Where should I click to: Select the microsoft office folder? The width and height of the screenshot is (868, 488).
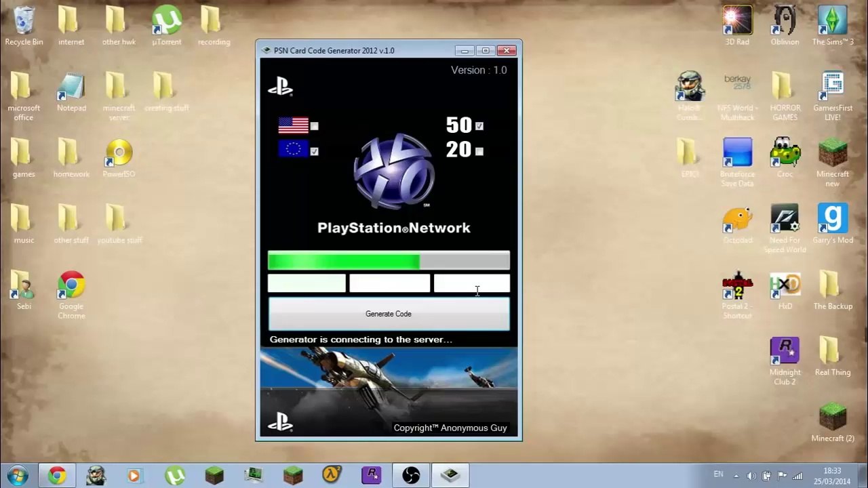[24, 97]
